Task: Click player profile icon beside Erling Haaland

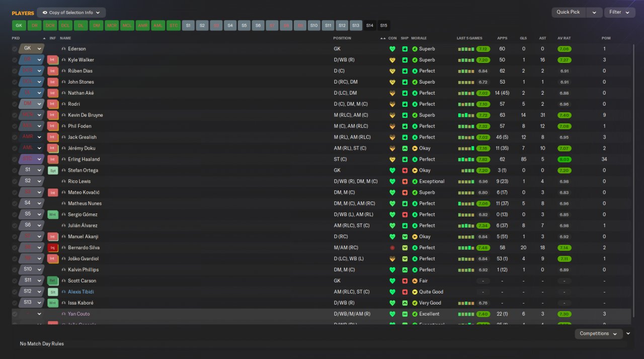Action: click(x=63, y=159)
